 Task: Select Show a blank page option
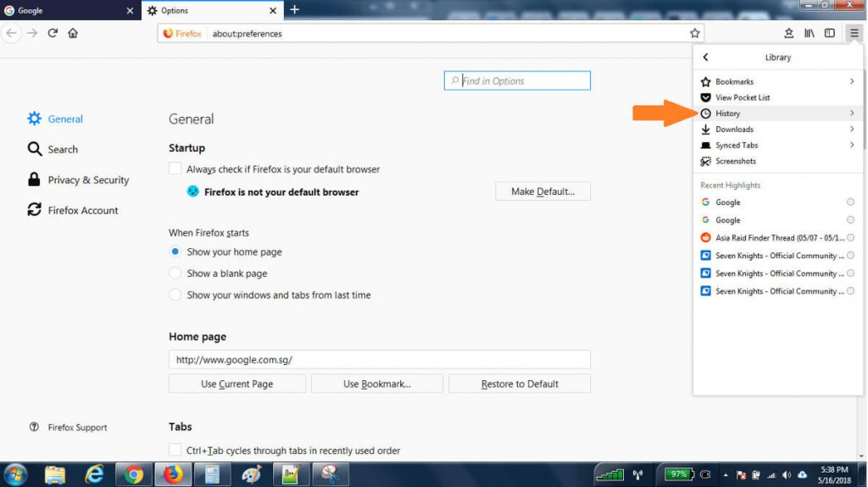coord(175,274)
